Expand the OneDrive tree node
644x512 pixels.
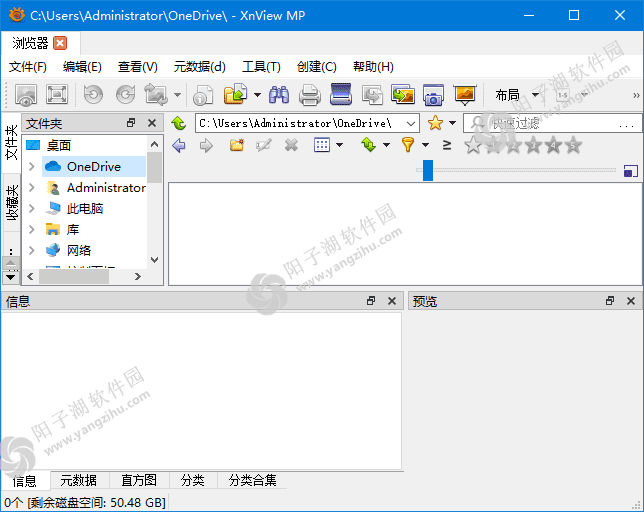(x=32, y=166)
